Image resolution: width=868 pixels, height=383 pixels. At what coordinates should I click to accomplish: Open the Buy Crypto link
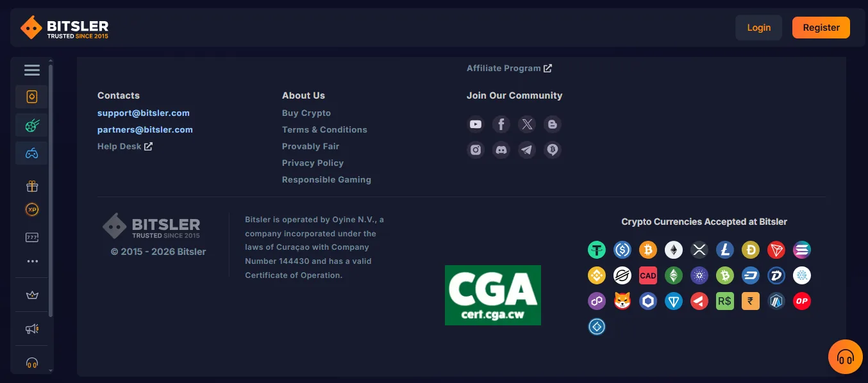[x=306, y=113]
